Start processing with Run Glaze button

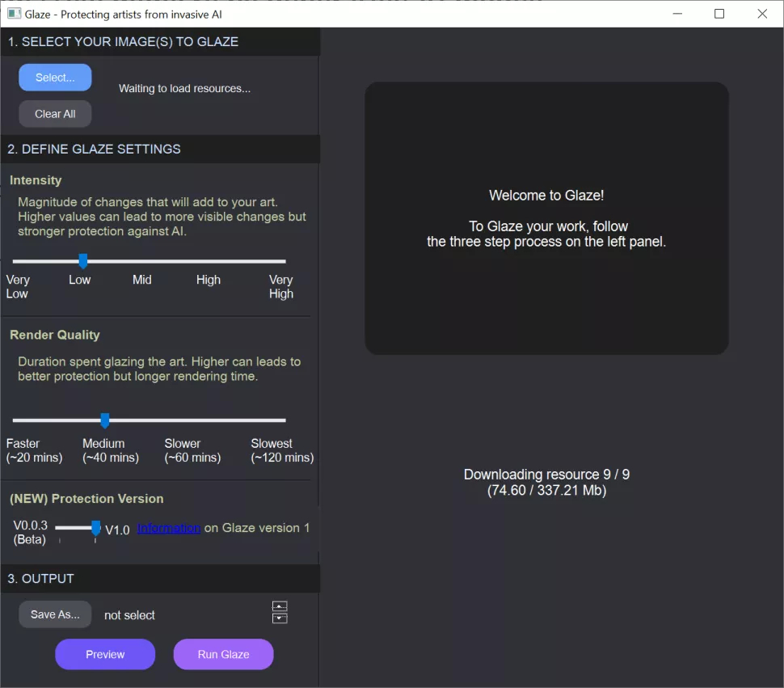point(223,654)
